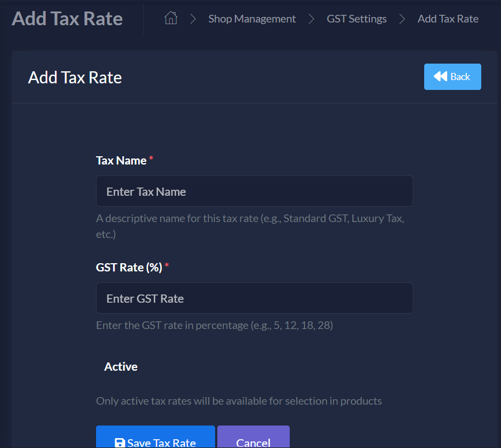
Task: Navigate to Shop Management via breadcrumb
Action: point(251,18)
